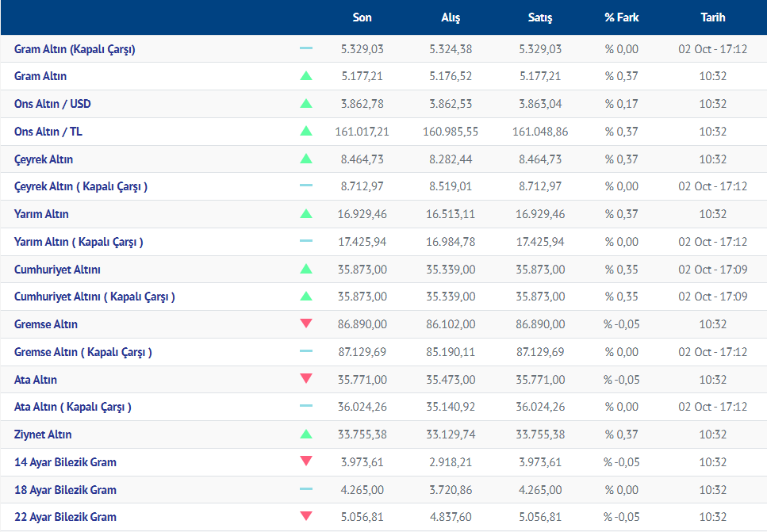
Task: Open the Cumhuriyet Altını link
Action: [57, 270]
